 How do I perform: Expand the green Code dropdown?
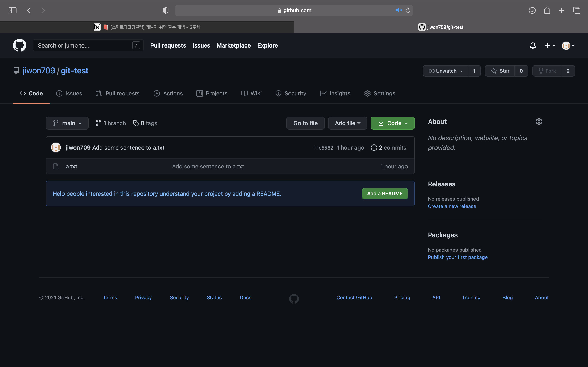392,123
